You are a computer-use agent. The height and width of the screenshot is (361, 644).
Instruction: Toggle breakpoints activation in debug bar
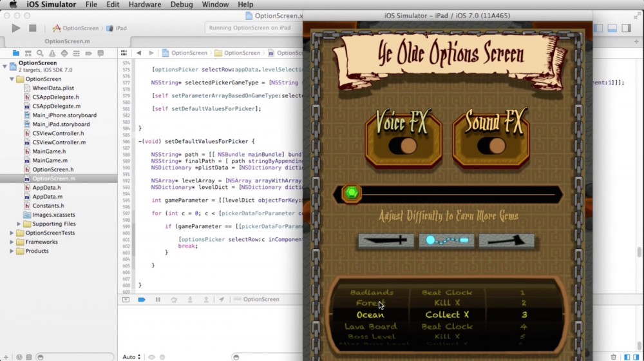coord(142,300)
